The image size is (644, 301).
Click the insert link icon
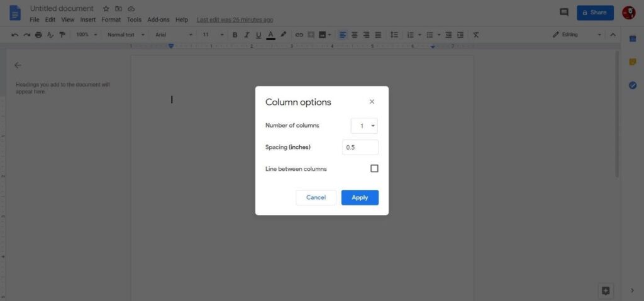[x=299, y=35]
